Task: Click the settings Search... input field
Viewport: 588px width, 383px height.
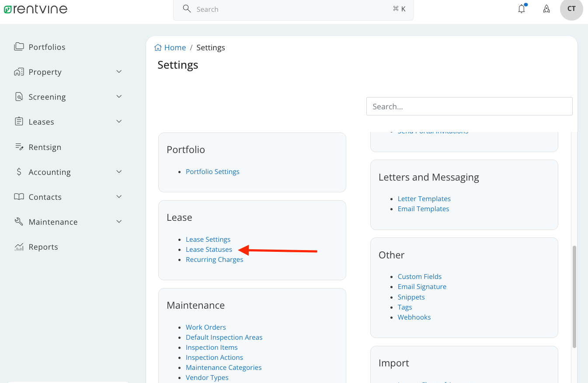Action: tap(469, 106)
